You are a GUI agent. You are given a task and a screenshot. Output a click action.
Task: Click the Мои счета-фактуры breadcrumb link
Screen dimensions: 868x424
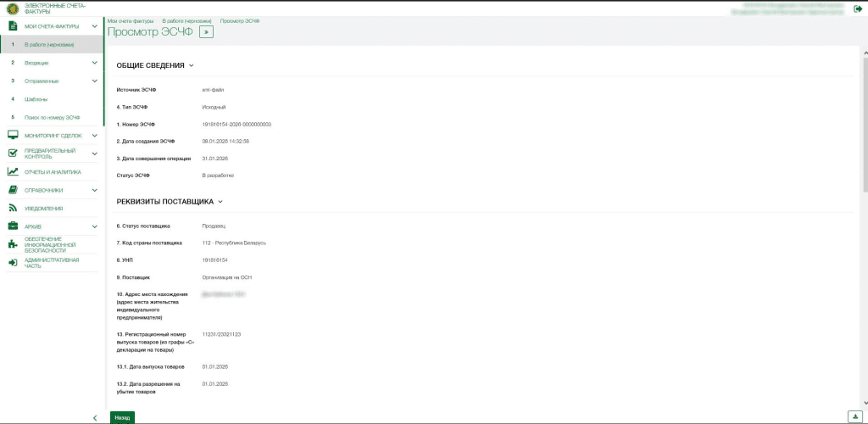(x=131, y=20)
